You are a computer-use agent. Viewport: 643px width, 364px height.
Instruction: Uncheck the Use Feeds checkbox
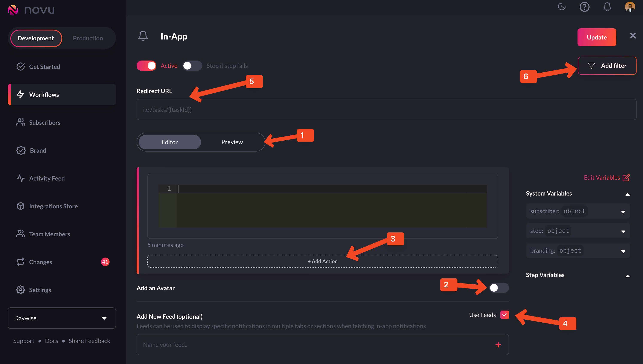(504, 315)
